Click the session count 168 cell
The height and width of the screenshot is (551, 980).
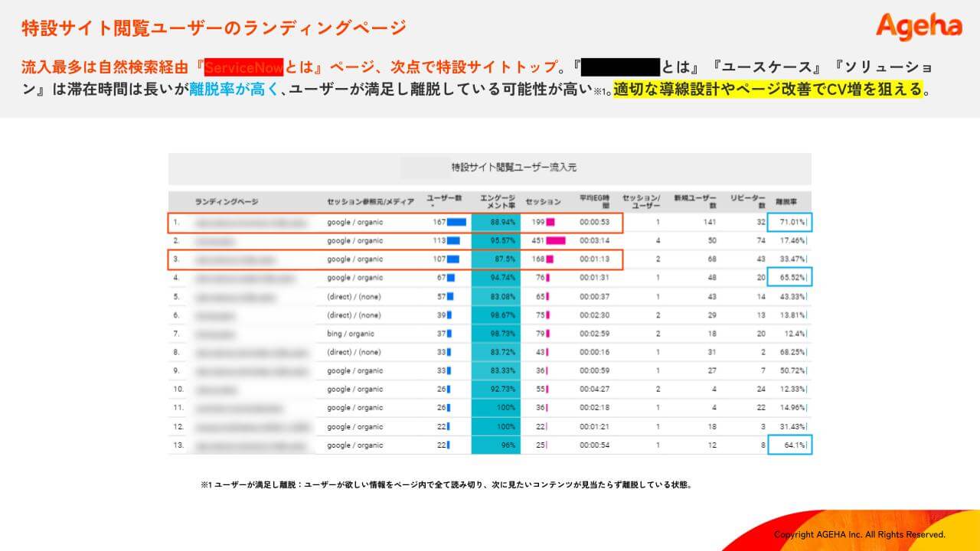[537, 259]
